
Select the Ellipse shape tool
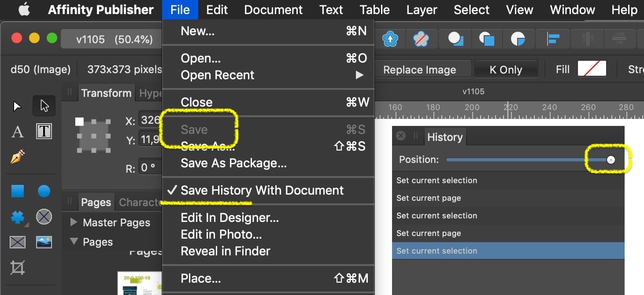44,191
